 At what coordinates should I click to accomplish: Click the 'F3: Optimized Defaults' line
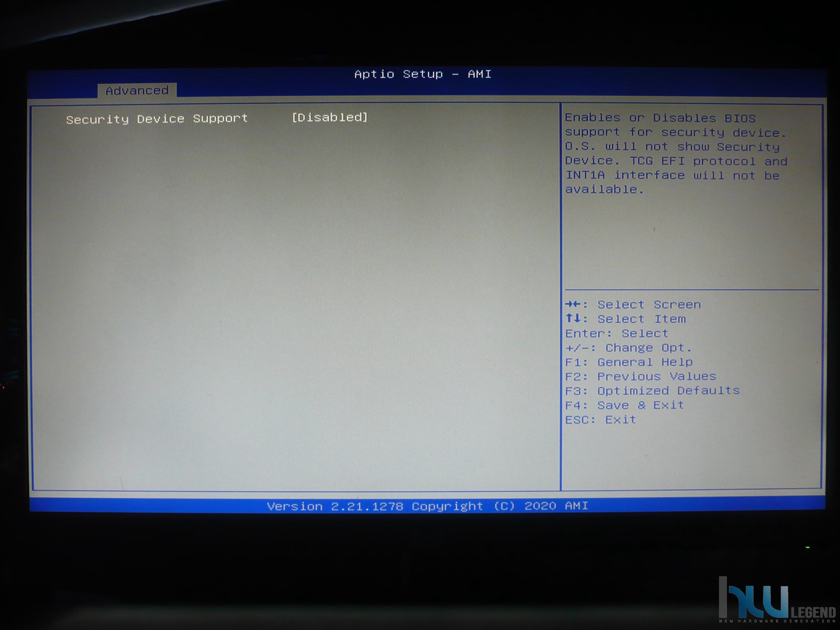pos(653,390)
